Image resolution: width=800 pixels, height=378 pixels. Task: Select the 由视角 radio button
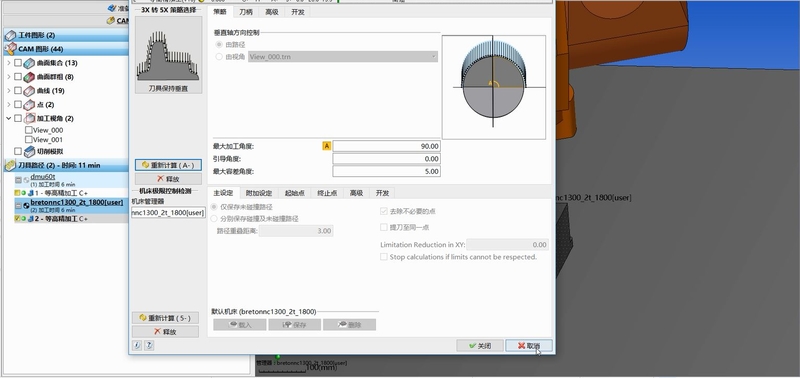pos(219,57)
